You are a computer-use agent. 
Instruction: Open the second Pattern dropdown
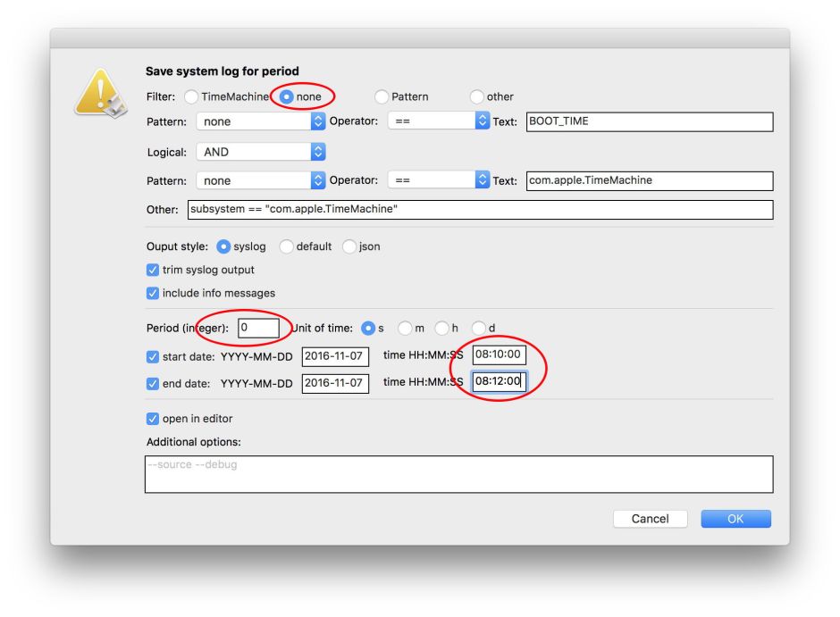(261, 180)
